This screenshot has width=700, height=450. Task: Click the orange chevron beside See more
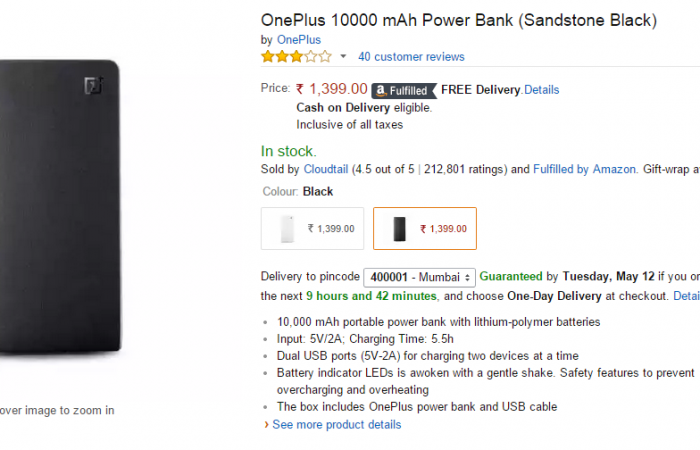[x=266, y=425]
